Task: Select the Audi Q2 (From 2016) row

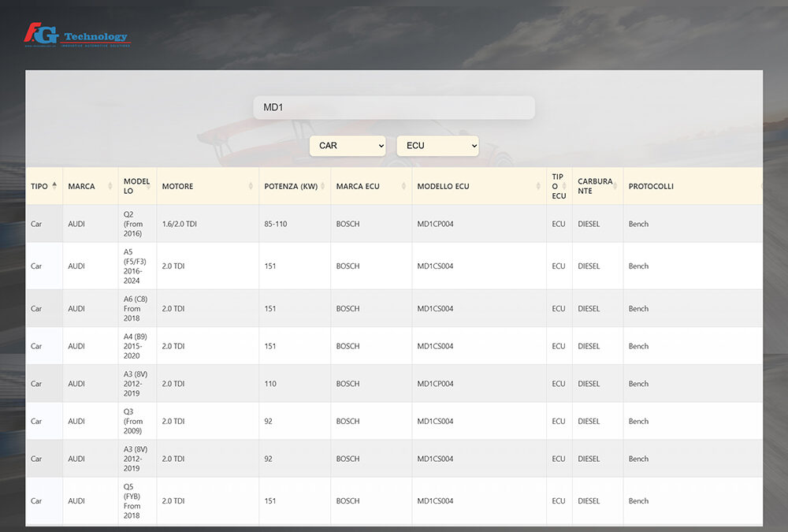Action: tap(394, 224)
